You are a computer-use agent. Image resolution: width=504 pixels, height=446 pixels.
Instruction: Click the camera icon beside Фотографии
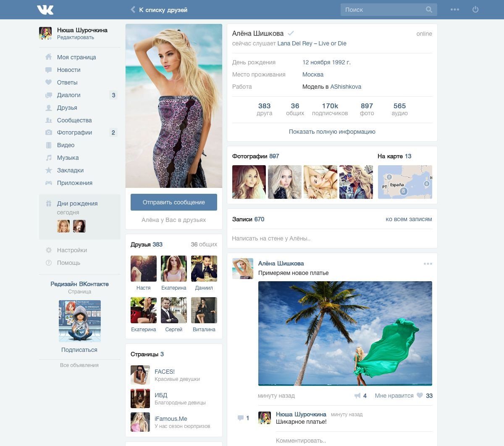[49, 132]
